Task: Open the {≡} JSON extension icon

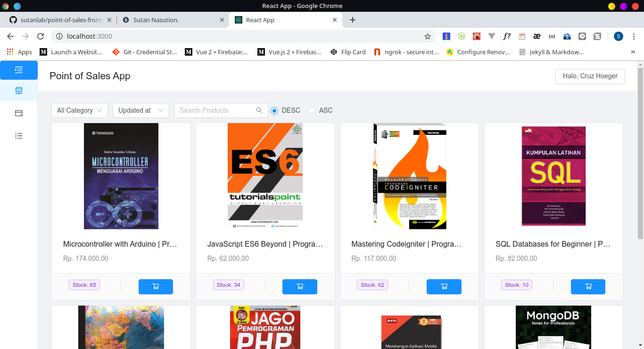Action: [x=552, y=36]
